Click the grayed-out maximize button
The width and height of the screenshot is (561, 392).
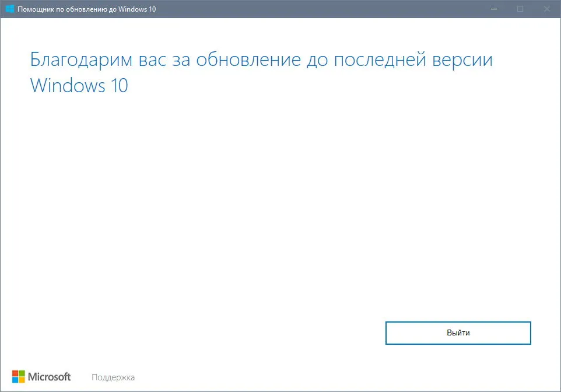click(x=520, y=9)
